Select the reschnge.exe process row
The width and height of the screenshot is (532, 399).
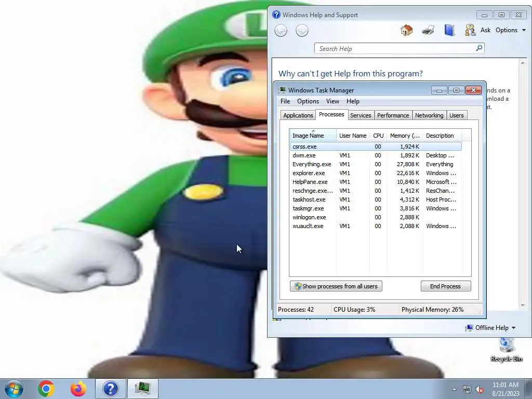[376, 191]
